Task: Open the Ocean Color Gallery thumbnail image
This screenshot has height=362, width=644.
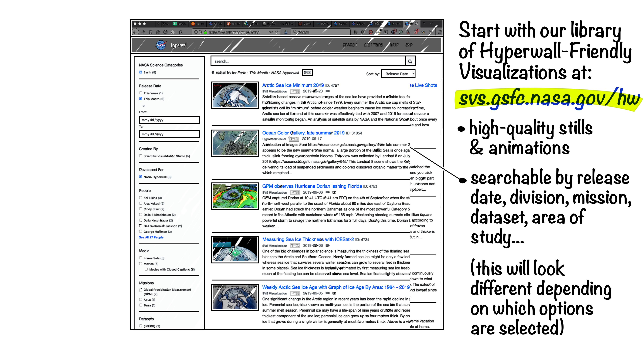Action: [x=235, y=143]
